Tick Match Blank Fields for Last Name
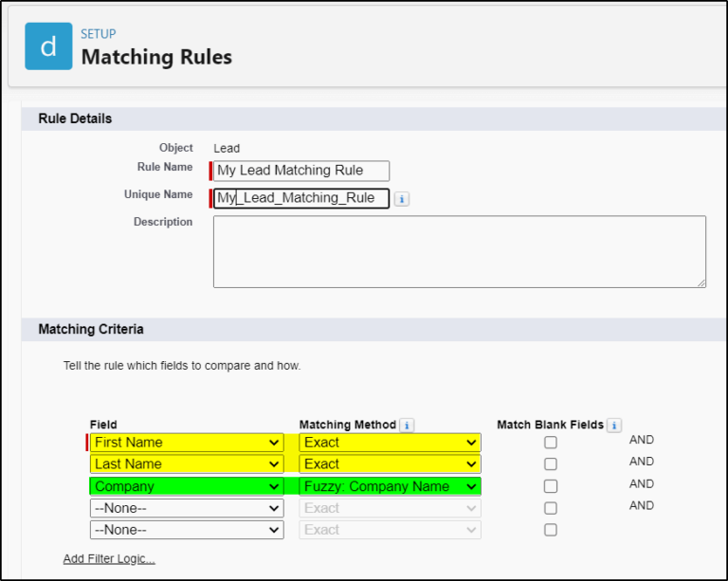The image size is (728, 581). coord(551,464)
